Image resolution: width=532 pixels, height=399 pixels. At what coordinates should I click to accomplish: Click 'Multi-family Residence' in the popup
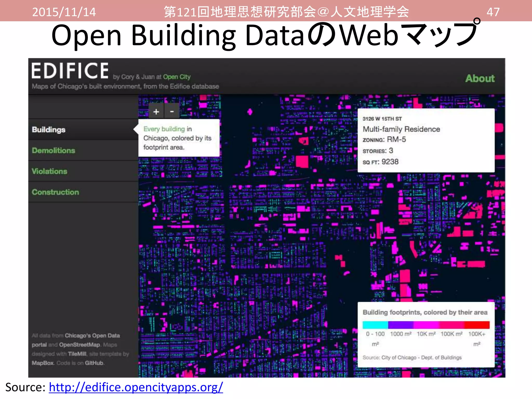coord(401,129)
